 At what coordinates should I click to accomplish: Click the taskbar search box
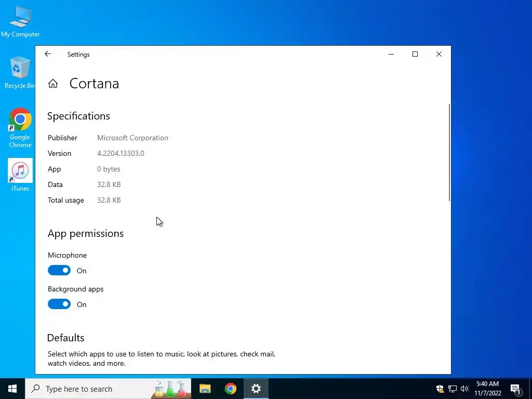pos(108,389)
